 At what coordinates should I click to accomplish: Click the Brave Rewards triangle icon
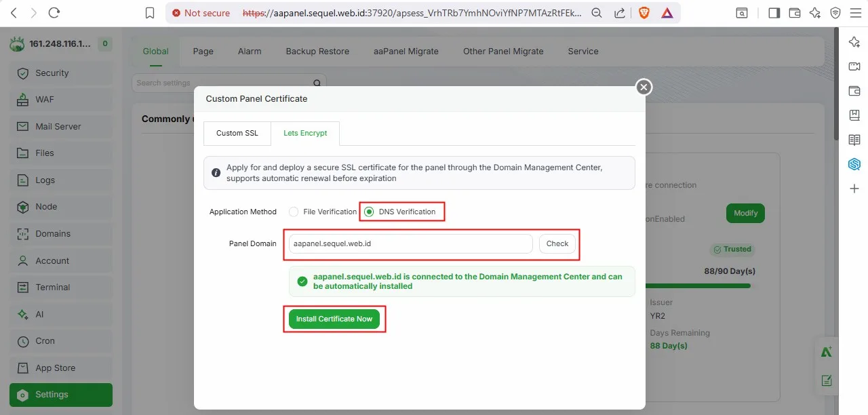[667, 13]
